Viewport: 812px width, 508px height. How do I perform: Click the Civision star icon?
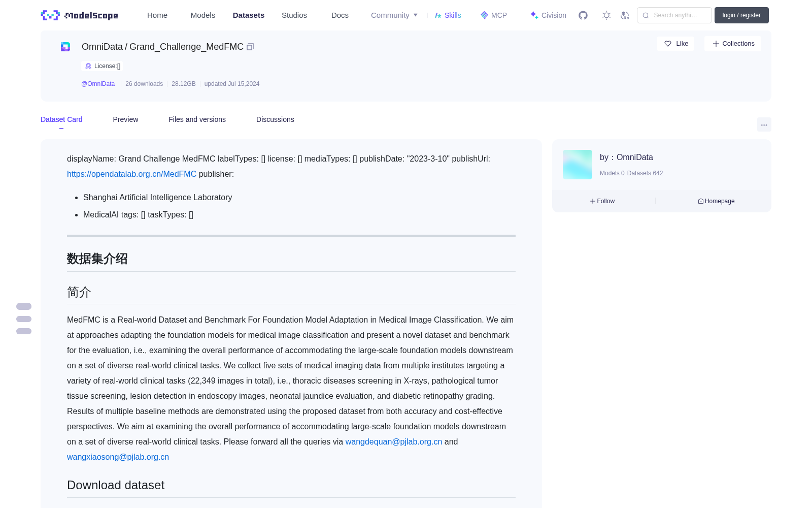534,15
